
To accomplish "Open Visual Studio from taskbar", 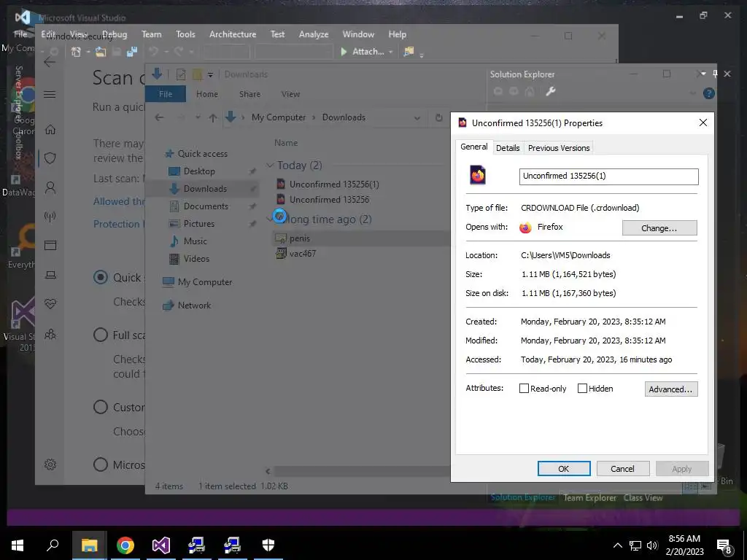I will click(161, 545).
